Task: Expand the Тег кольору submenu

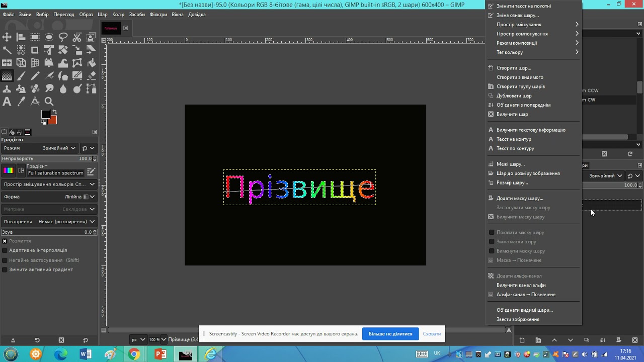Action: tap(533, 52)
